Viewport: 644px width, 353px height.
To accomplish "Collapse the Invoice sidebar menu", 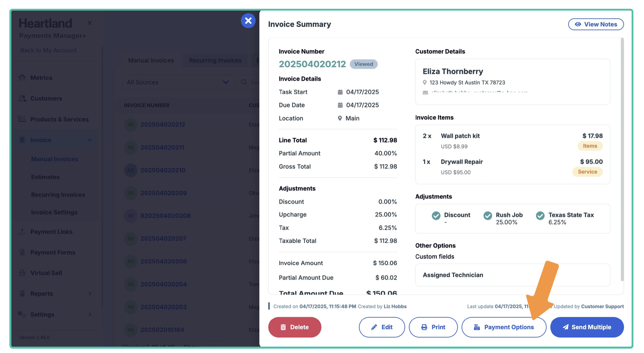I will pos(90,140).
